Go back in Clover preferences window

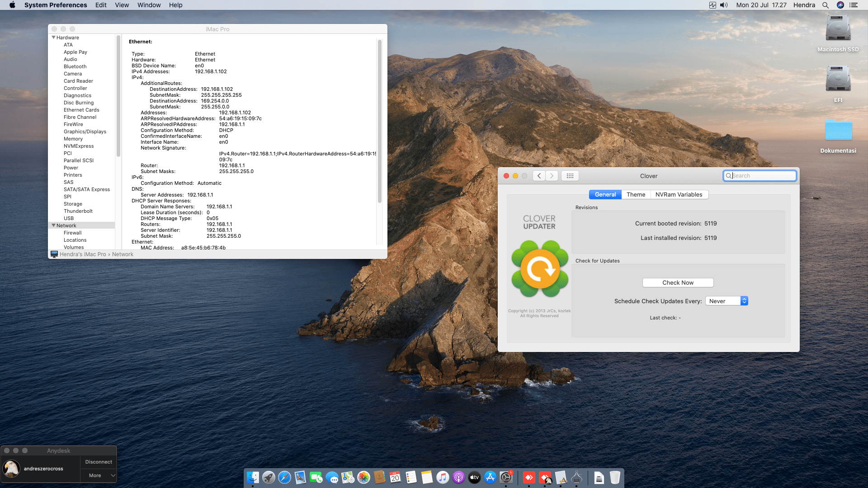point(539,176)
